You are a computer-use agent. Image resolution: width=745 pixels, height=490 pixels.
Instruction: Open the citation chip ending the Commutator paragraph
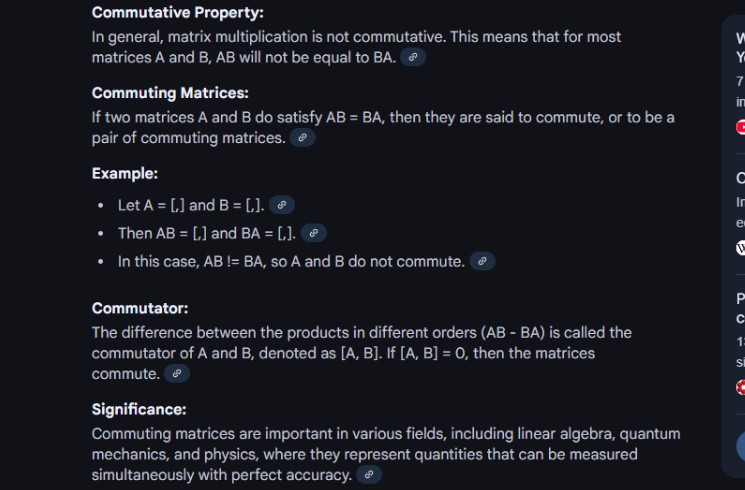pyautogui.click(x=177, y=374)
